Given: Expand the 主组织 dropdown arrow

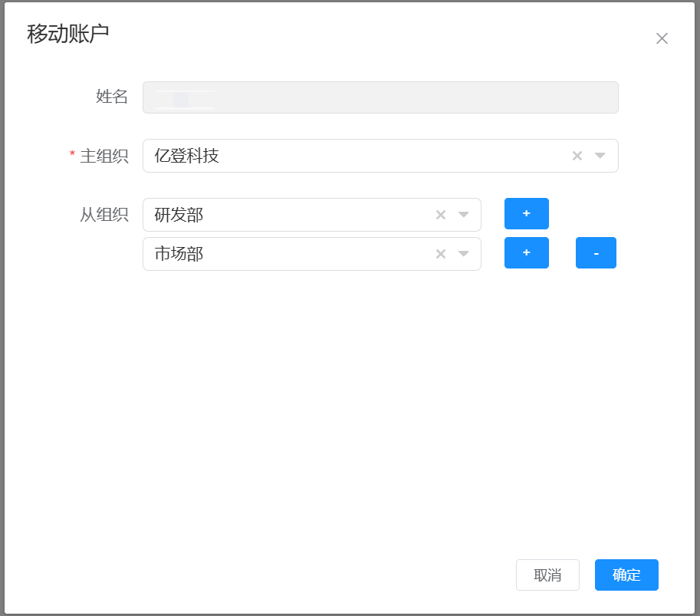Looking at the screenshot, I should click(600, 156).
